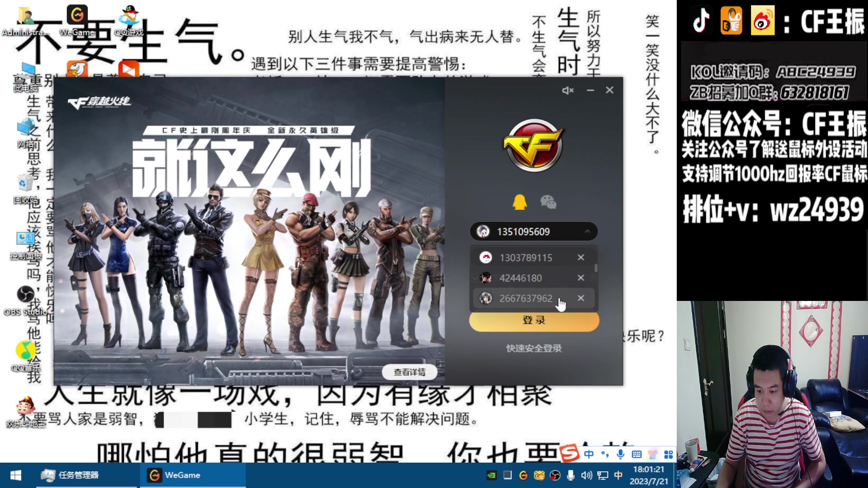Click the yellow 登录 login button
Image resolution: width=868 pixels, height=488 pixels.
click(x=534, y=320)
